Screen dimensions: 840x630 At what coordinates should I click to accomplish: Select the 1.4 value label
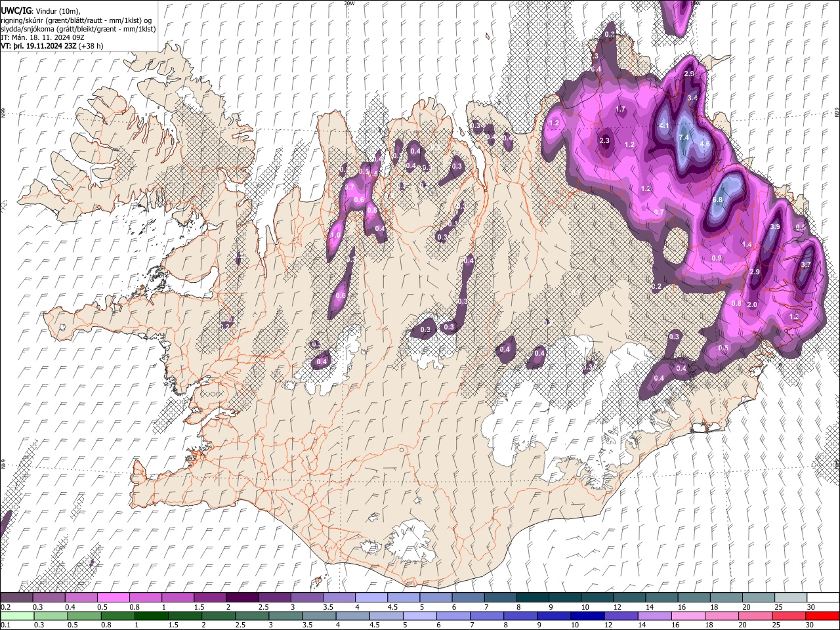pos(746,244)
